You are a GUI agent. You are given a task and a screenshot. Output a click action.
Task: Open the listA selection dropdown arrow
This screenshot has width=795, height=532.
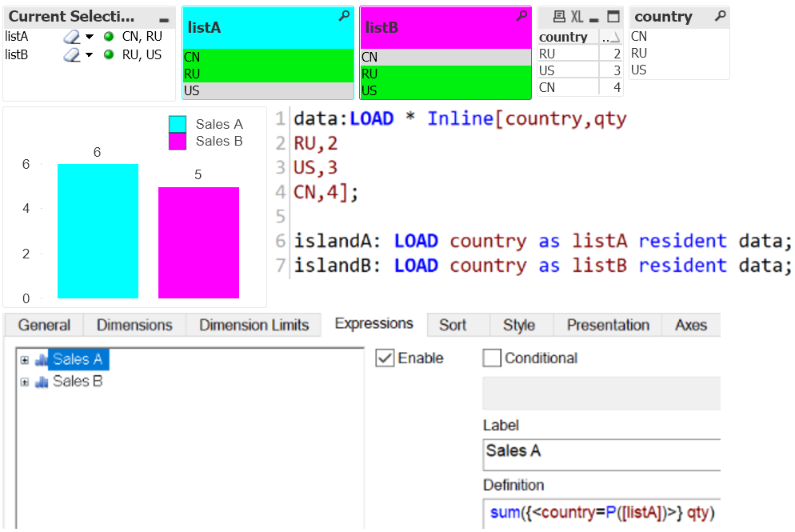coord(90,37)
